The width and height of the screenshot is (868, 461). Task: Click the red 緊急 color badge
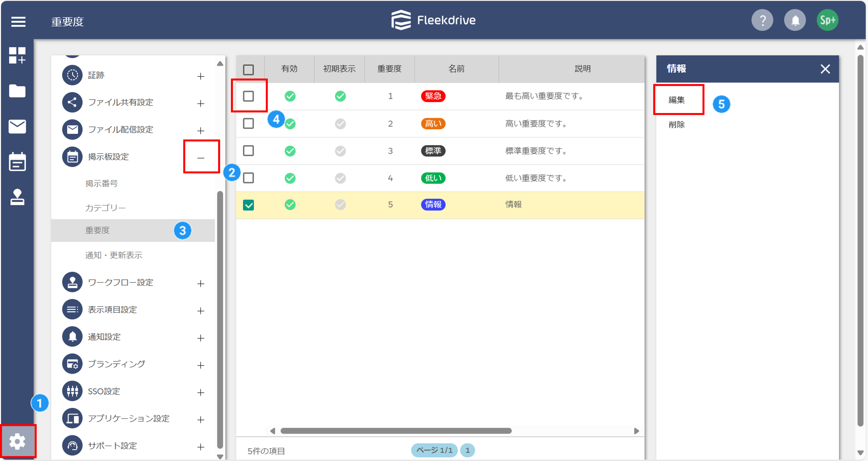pos(433,96)
